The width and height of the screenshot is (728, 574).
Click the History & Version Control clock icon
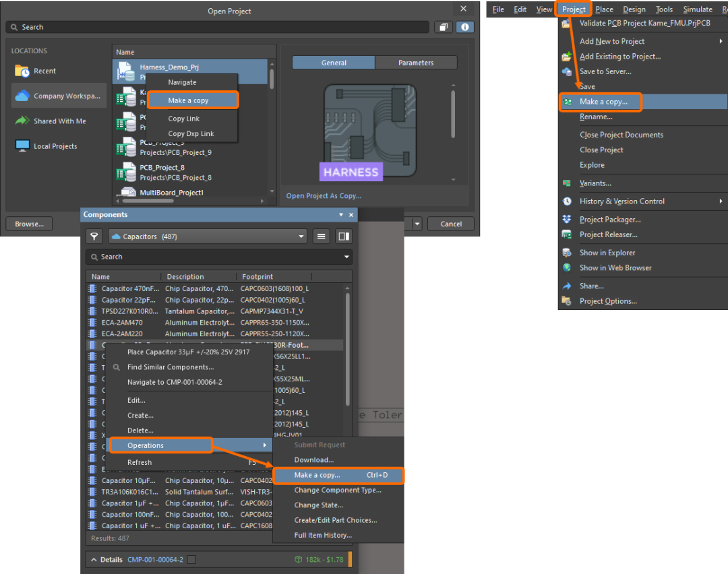tap(567, 201)
